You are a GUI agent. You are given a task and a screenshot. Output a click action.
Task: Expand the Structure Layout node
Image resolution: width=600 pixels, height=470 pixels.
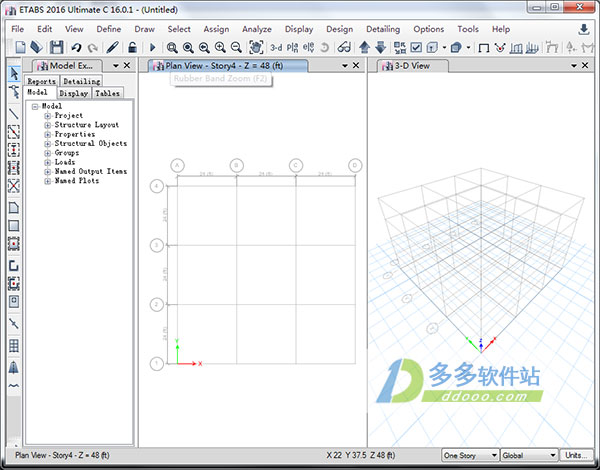point(47,125)
